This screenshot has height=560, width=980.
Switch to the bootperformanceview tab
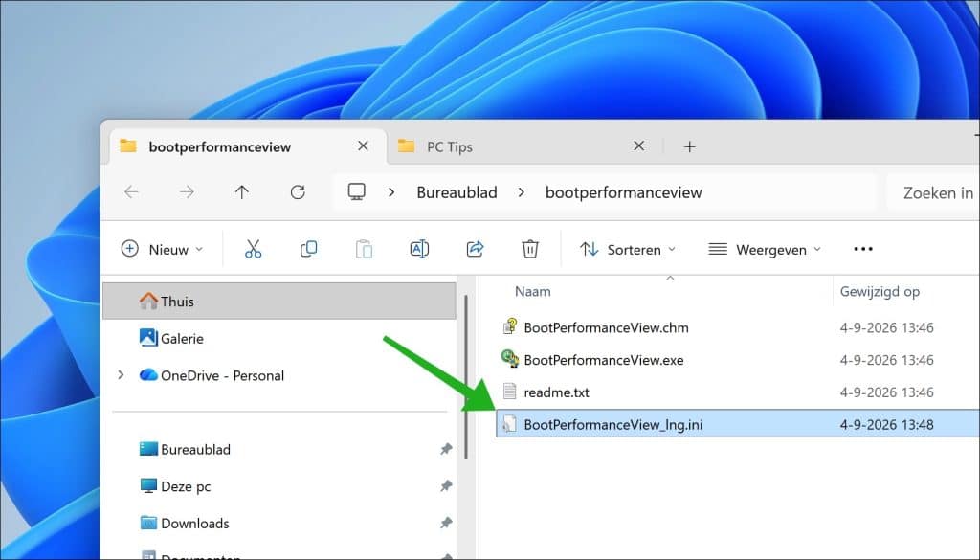248,146
